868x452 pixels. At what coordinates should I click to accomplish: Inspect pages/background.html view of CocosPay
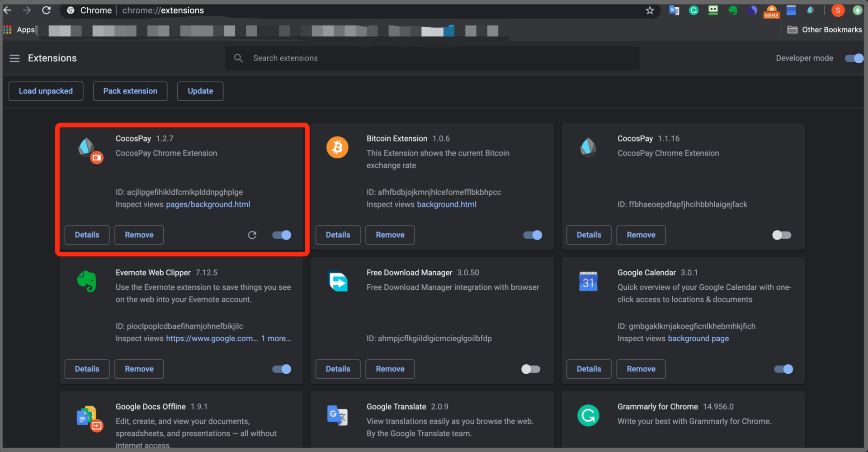tap(208, 205)
